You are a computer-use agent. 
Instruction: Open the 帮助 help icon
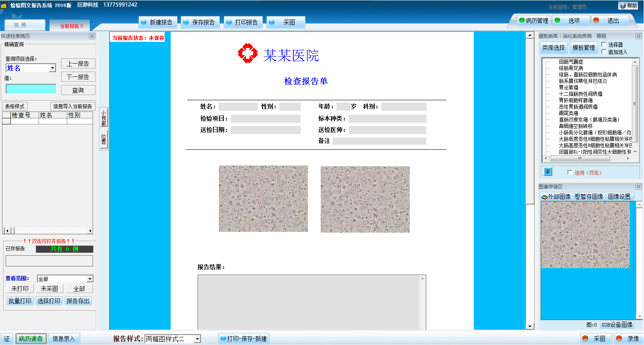point(628,6)
